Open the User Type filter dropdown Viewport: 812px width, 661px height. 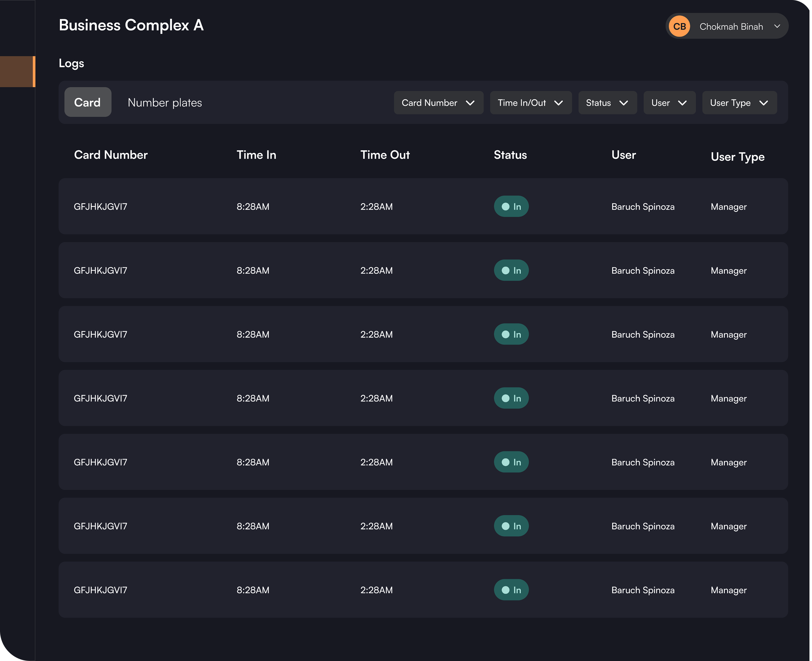[x=739, y=103]
